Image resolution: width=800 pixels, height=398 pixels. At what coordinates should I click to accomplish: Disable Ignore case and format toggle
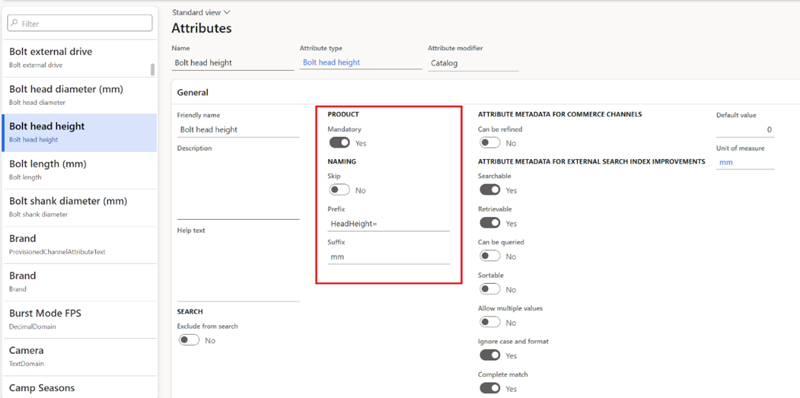490,355
